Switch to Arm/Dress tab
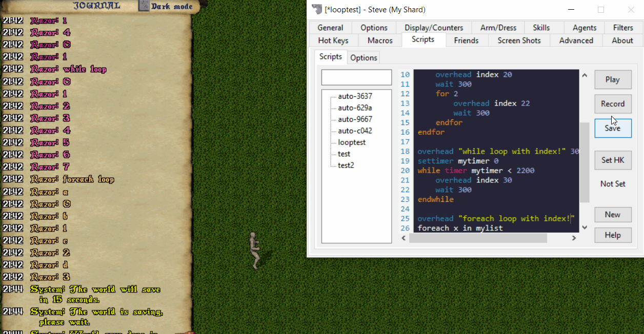 coord(498,28)
